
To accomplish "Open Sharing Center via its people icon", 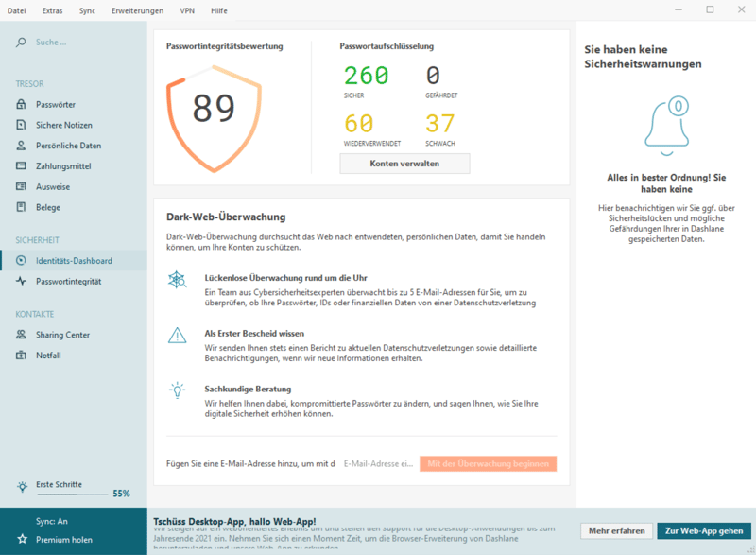I will point(21,335).
